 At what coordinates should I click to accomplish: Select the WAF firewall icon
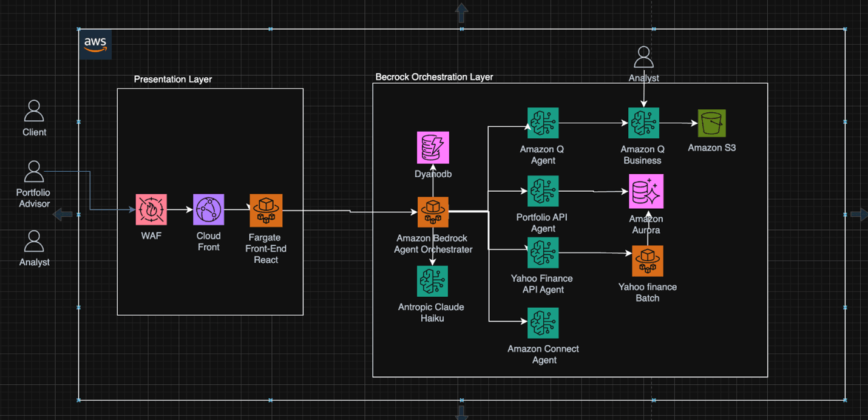pos(151,210)
